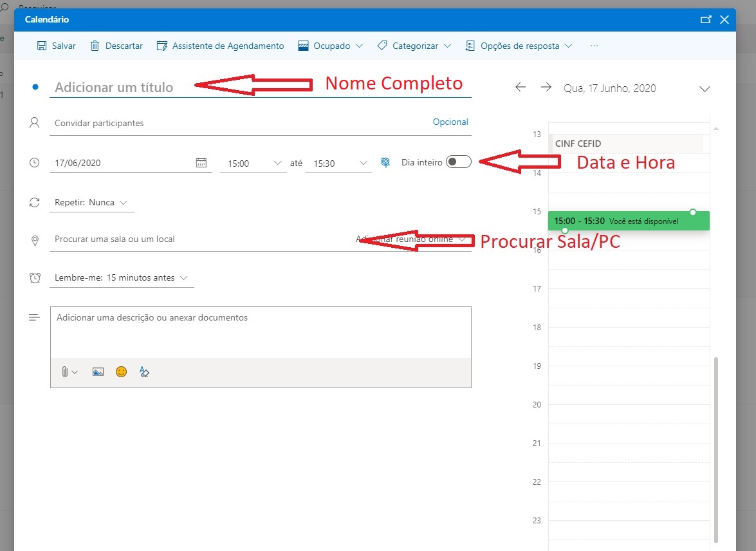This screenshot has height=551, width=756.
Task: Click the Salvar disk icon
Action: [x=42, y=46]
